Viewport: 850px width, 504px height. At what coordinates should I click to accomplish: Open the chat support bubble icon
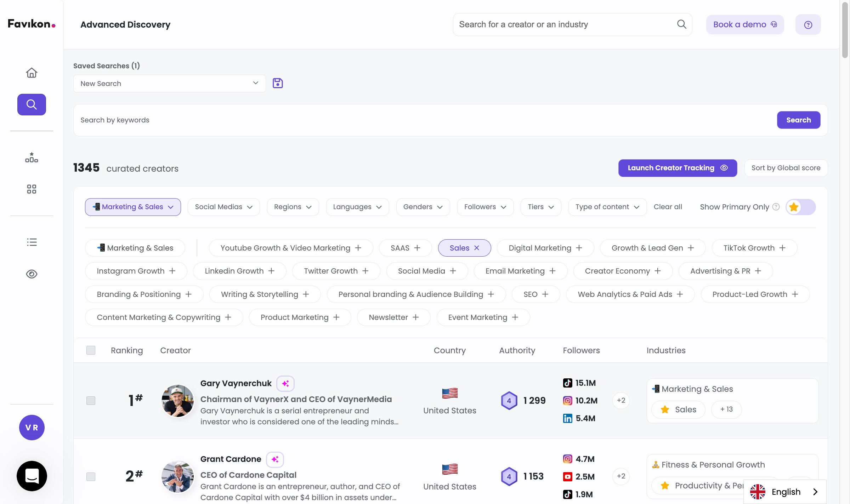click(x=32, y=476)
